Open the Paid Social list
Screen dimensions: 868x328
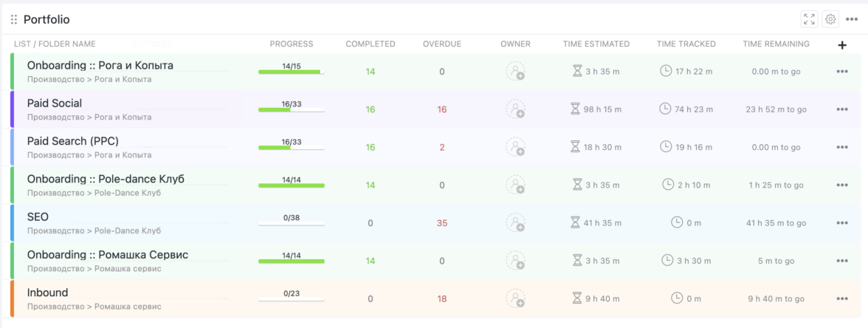point(55,103)
